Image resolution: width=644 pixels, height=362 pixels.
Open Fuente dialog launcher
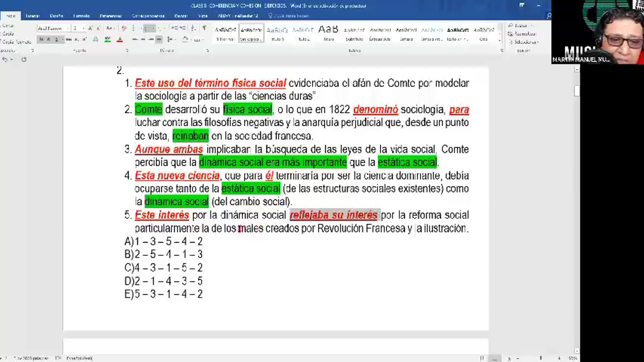(x=127, y=50)
